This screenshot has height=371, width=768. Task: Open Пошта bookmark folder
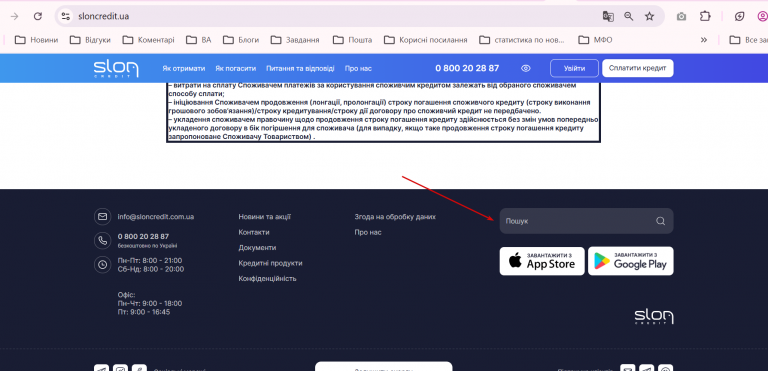352,40
